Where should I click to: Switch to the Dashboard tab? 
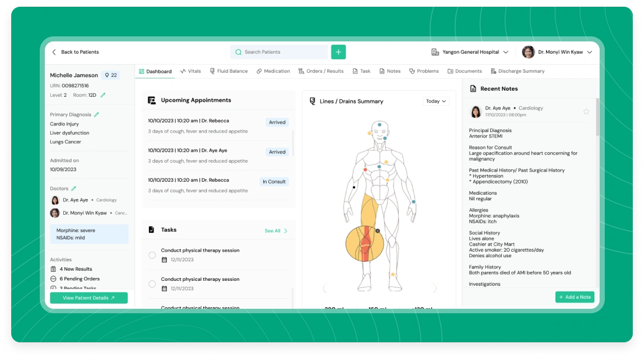pos(155,72)
